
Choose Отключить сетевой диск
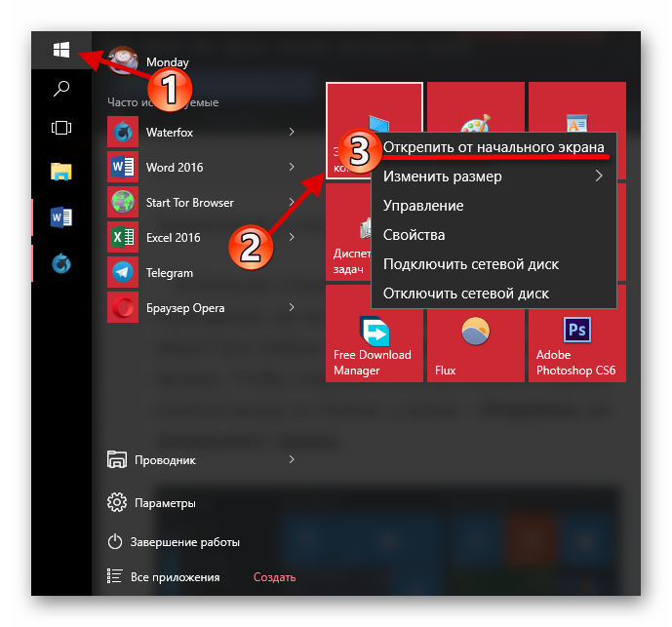pyautogui.click(x=494, y=294)
